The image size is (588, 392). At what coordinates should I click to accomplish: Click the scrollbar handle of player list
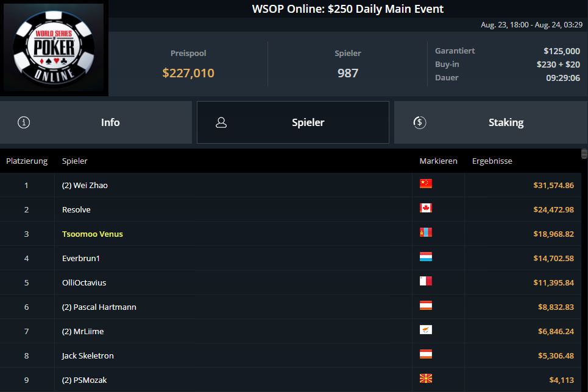584,153
